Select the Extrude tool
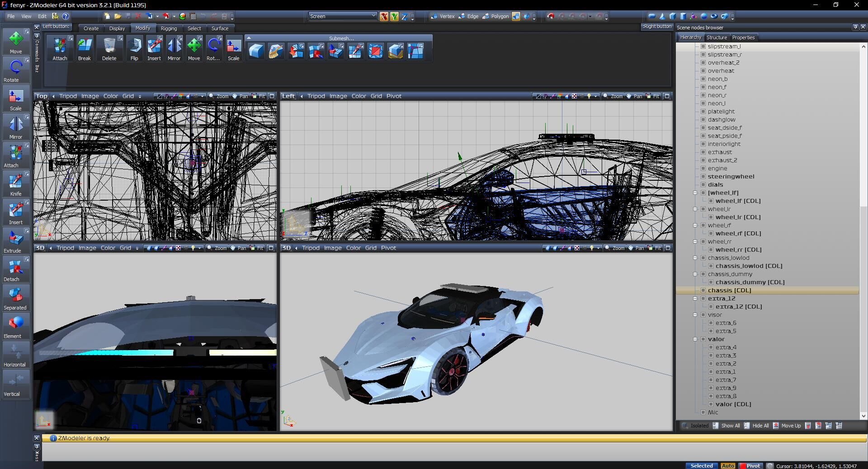Image resolution: width=868 pixels, height=469 pixels. 16,240
